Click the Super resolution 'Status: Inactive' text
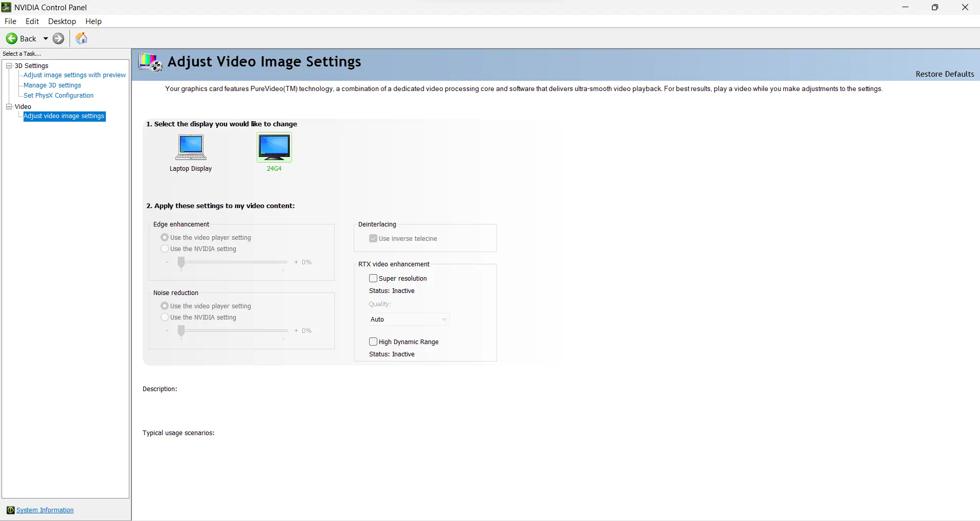The image size is (980, 521). (x=392, y=291)
